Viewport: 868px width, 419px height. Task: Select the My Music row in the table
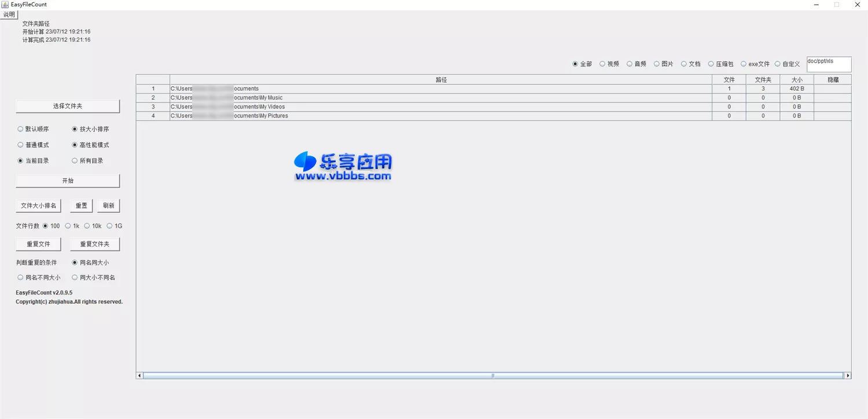347,97
